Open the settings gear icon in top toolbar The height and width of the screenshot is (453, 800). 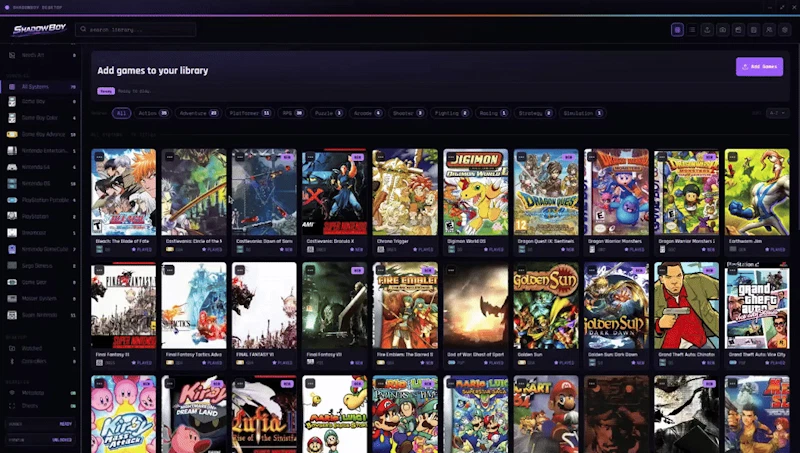point(785,30)
